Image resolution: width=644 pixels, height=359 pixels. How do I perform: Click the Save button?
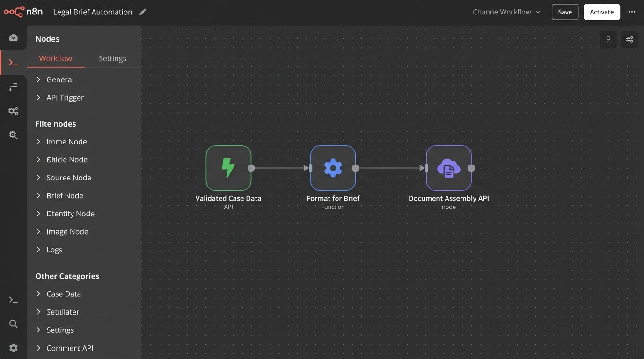coord(565,12)
